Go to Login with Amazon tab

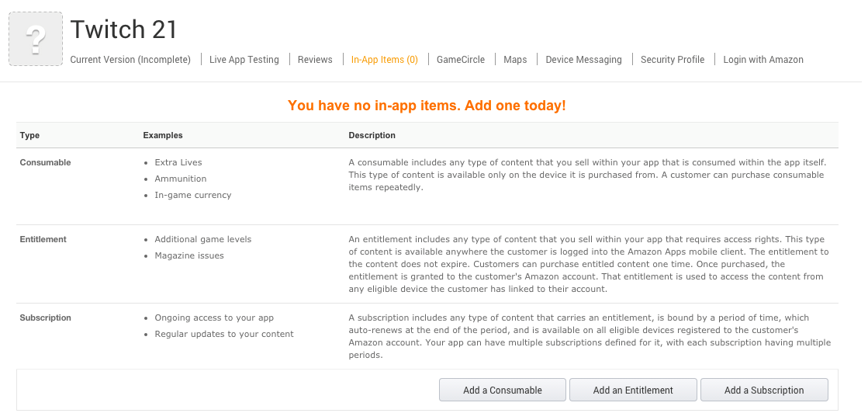pyautogui.click(x=763, y=60)
